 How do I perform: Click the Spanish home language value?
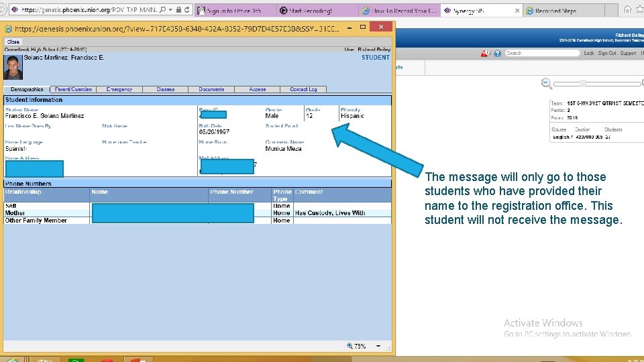coord(16,149)
